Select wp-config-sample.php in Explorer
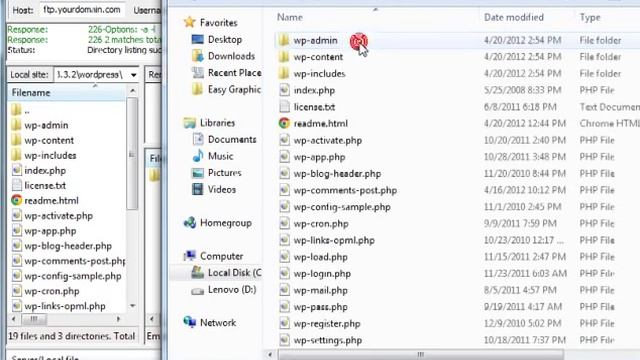Viewport: 640px width, 360px height. coord(342,207)
